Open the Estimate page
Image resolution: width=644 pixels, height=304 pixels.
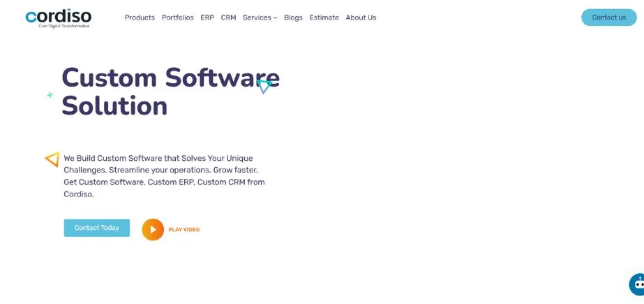pos(324,17)
